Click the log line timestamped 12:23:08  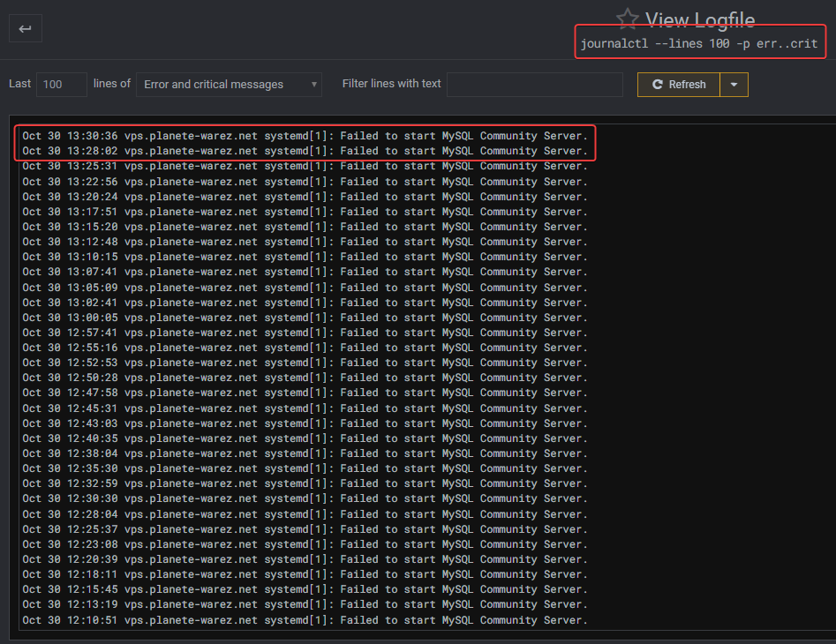pos(305,544)
